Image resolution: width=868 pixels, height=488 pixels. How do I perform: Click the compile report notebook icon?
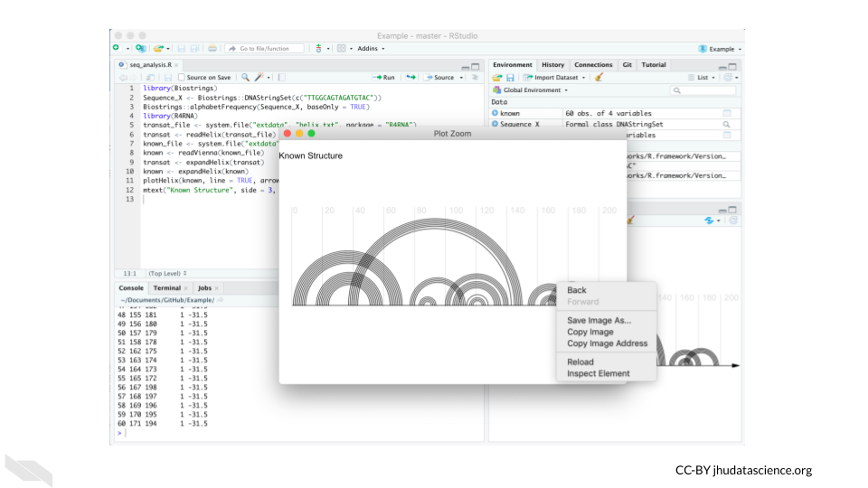tap(282, 78)
